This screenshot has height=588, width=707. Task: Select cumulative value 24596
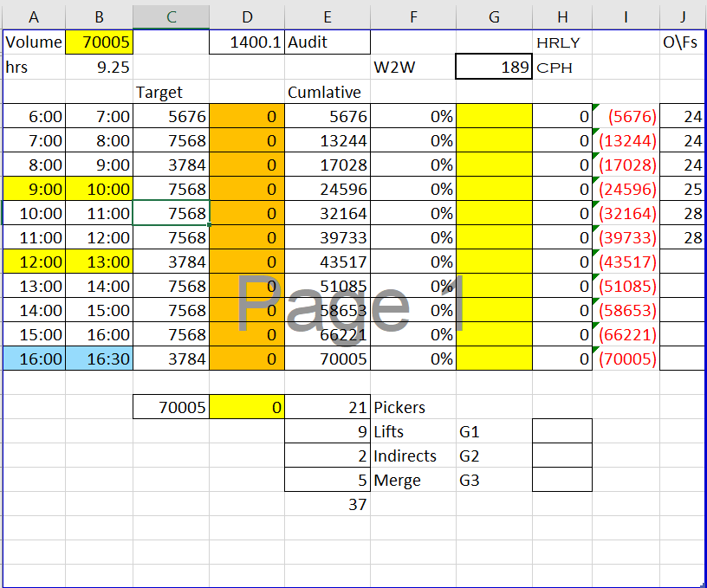click(328, 189)
